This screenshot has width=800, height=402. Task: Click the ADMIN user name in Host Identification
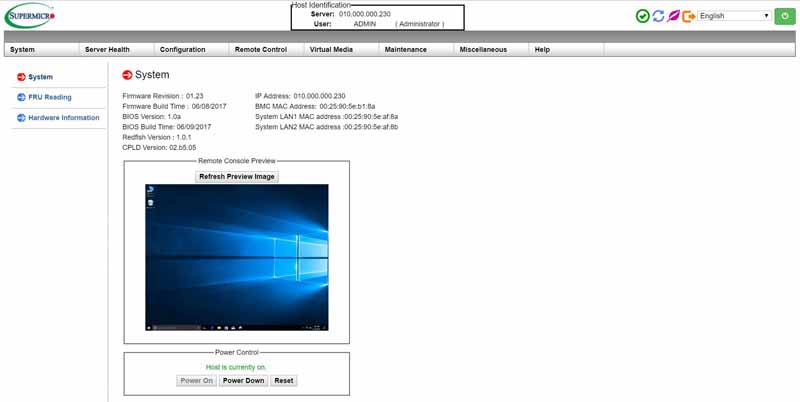point(365,24)
